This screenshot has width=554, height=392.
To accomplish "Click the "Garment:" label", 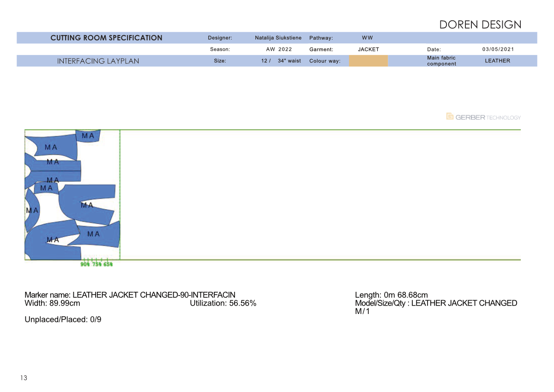I will click(x=321, y=49).
